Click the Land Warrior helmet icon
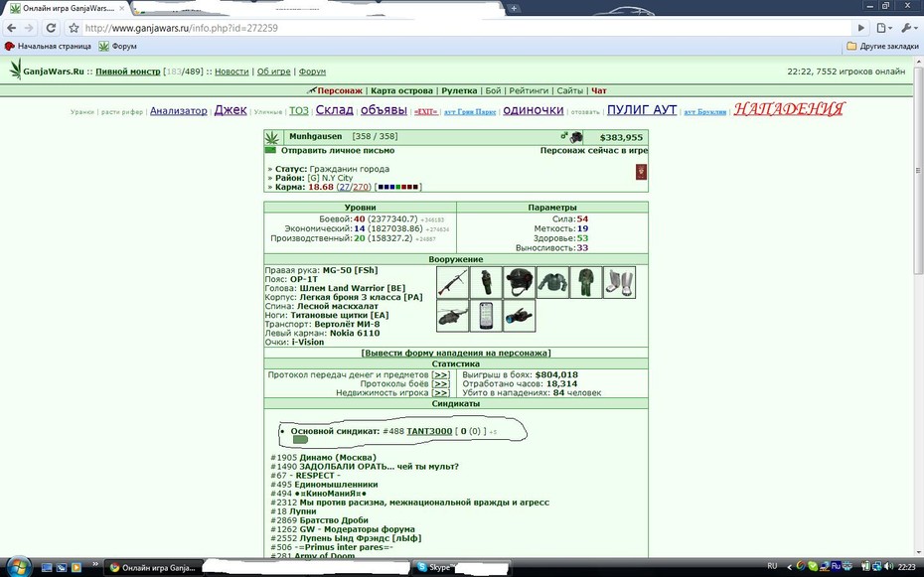The image size is (924, 577). pos(520,283)
